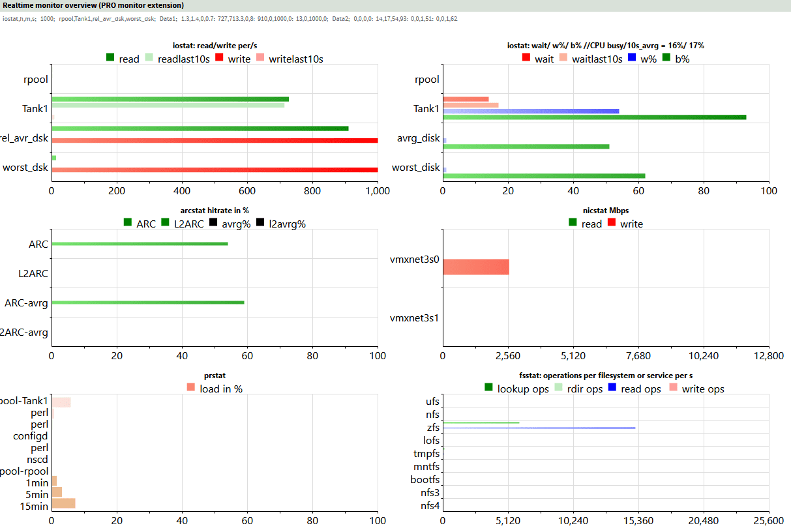Click 'ARC-avrg' axis label in arcstat chart
This screenshot has width=791, height=532.
click(x=27, y=303)
